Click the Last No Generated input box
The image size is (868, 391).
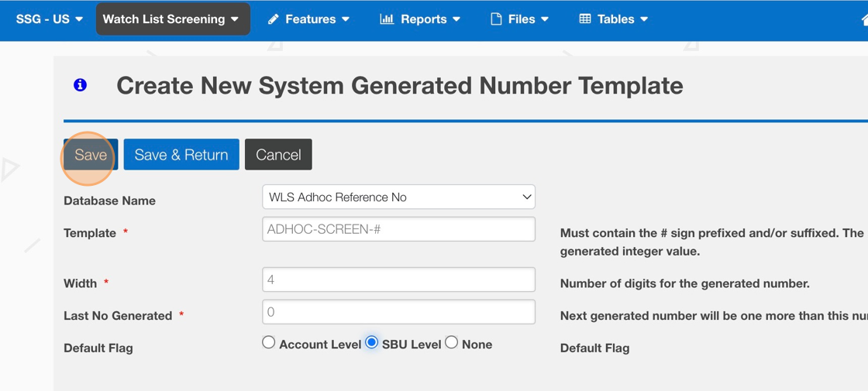click(398, 312)
